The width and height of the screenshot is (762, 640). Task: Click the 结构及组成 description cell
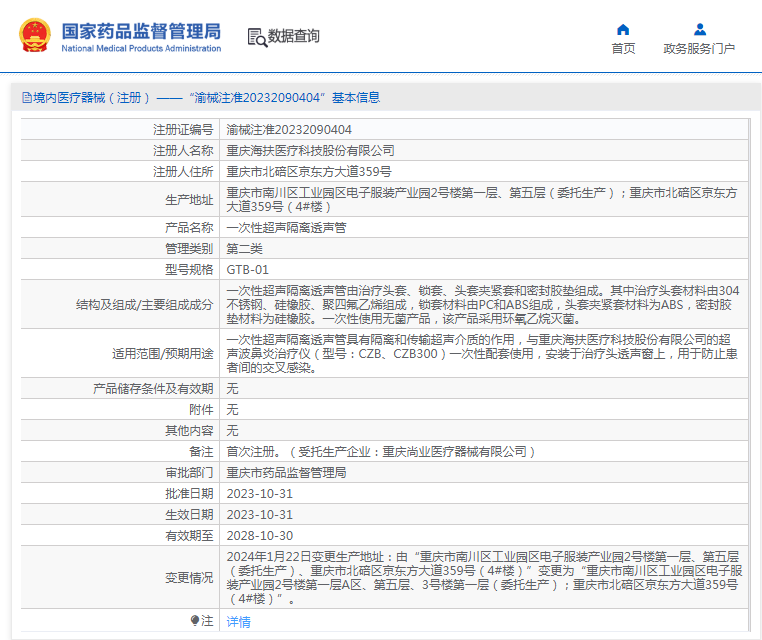pos(484,304)
